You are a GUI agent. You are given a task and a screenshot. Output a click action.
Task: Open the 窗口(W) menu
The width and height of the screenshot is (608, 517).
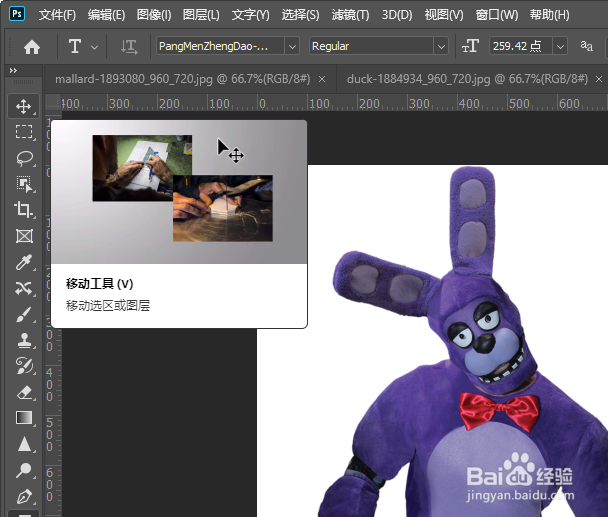pyautogui.click(x=497, y=15)
